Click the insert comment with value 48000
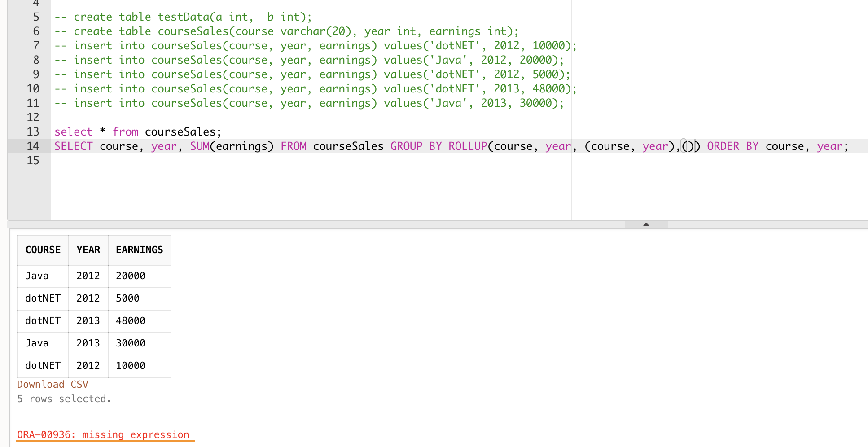 tap(316, 89)
